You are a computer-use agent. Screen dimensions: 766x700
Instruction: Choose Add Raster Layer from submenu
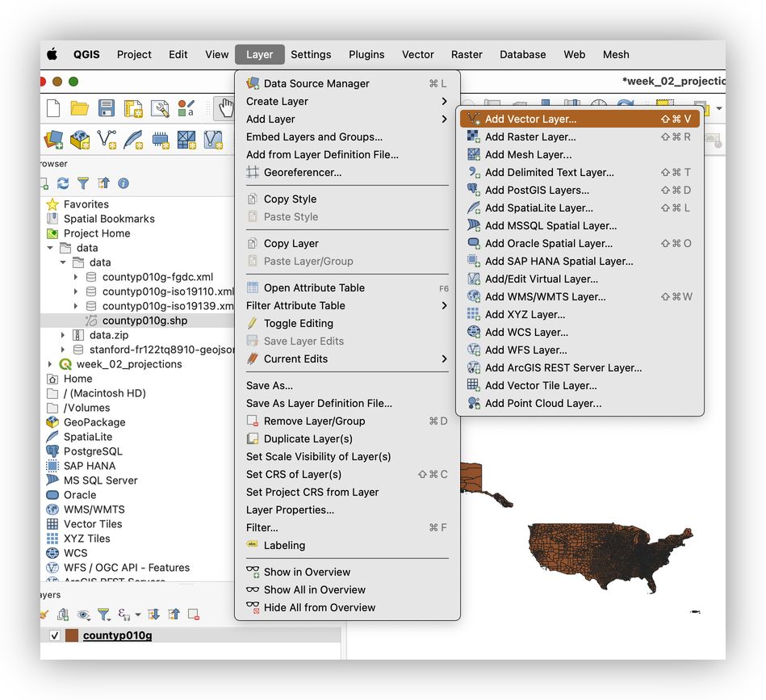(530, 136)
